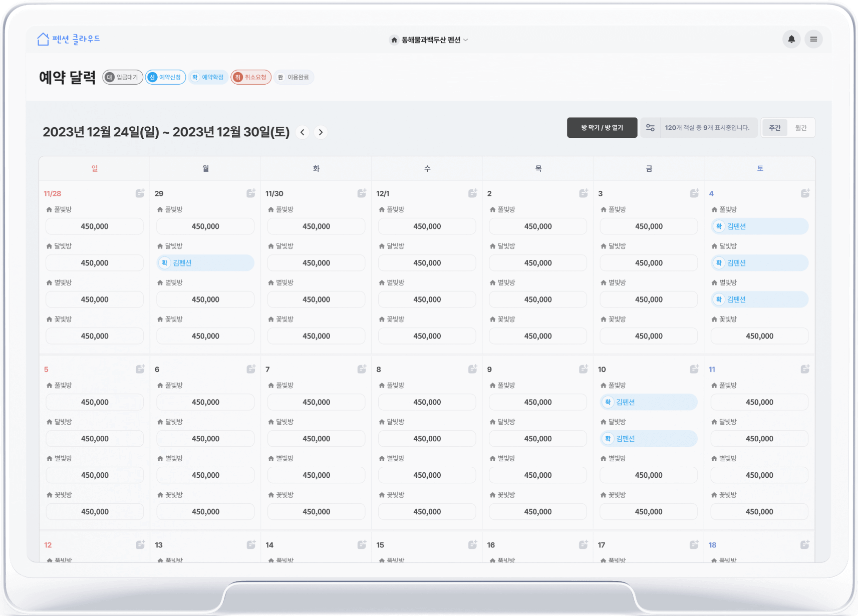This screenshot has height=616, width=858.
Task: Add a reservation on 12/1
Action: click(472, 193)
